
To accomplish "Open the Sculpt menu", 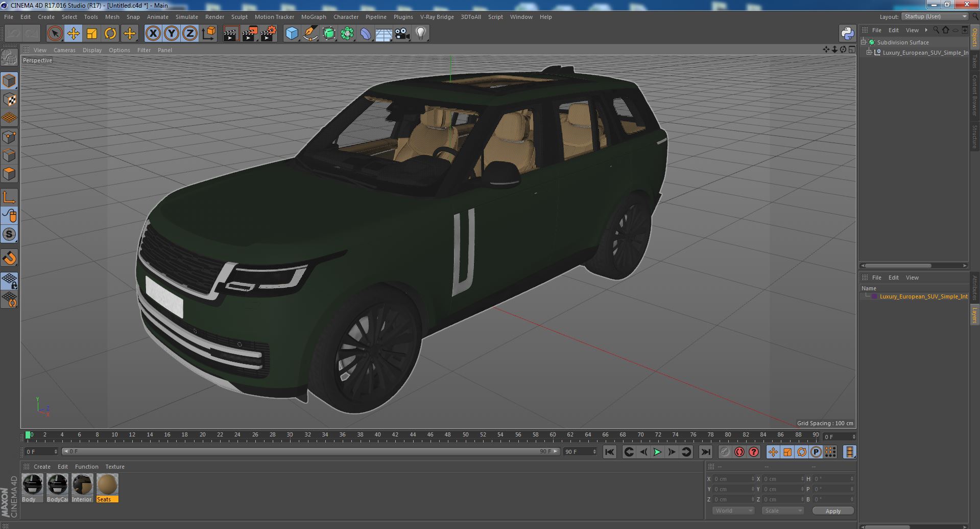I will point(239,17).
